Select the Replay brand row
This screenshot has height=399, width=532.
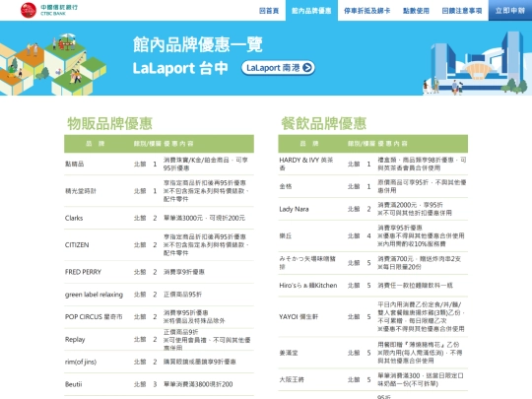coord(159,339)
